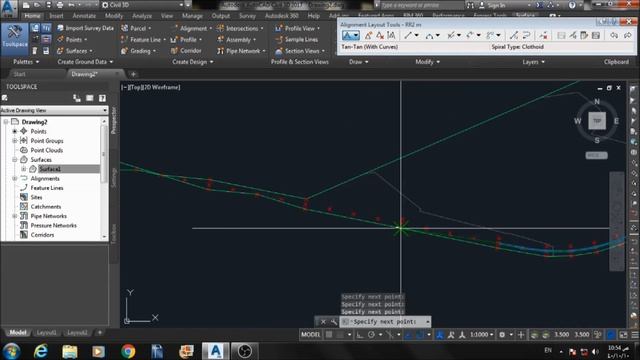Screen dimensions: 640x360
Task: Expand the Alignments tree node
Action: pos(15,178)
